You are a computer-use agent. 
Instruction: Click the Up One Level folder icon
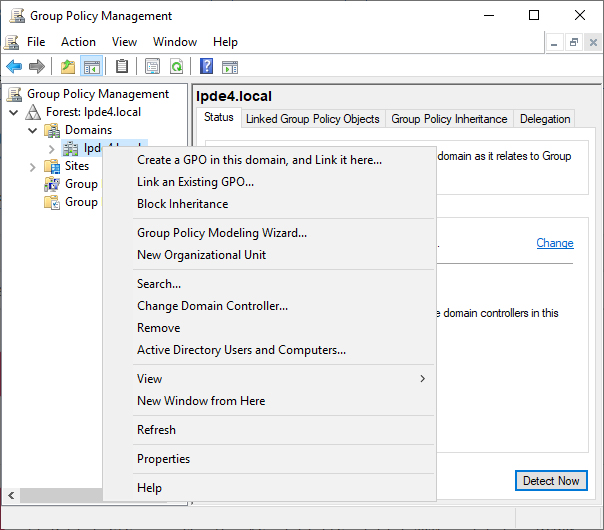tap(68, 67)
